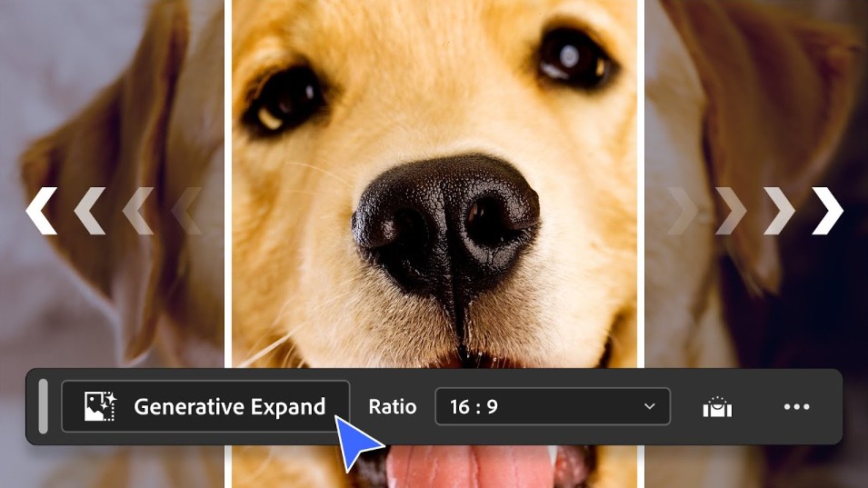The height and width of the screenshot is (488, 868).
Task: Click the Ratio label
Action: [392, 406]
